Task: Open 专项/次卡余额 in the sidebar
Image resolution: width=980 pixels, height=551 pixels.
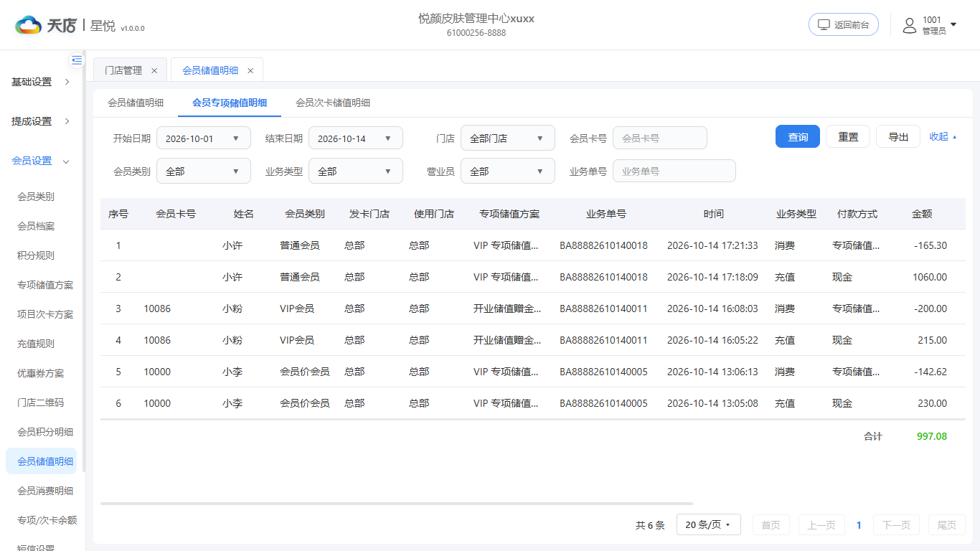Action: 47,520
